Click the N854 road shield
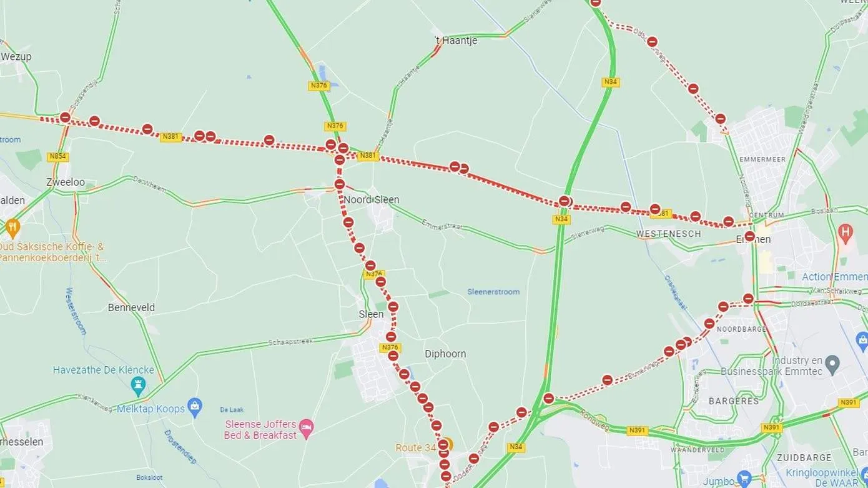This screenshot has height=488, width=868. (58, 157)
